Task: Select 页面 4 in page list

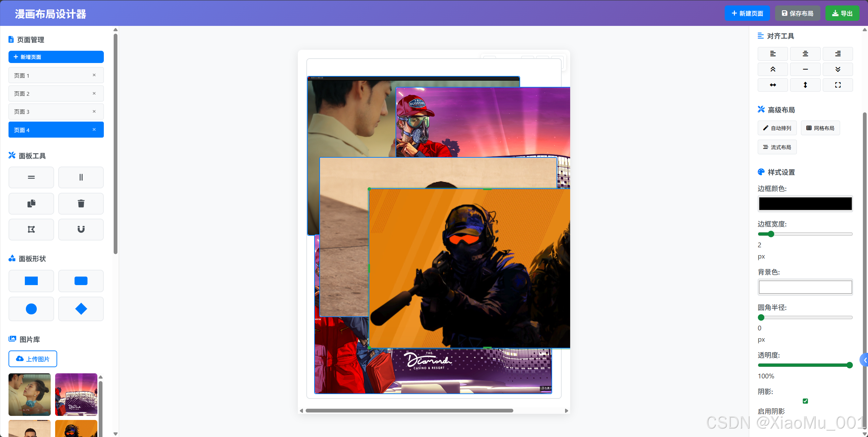Action: tap(56, 130)
